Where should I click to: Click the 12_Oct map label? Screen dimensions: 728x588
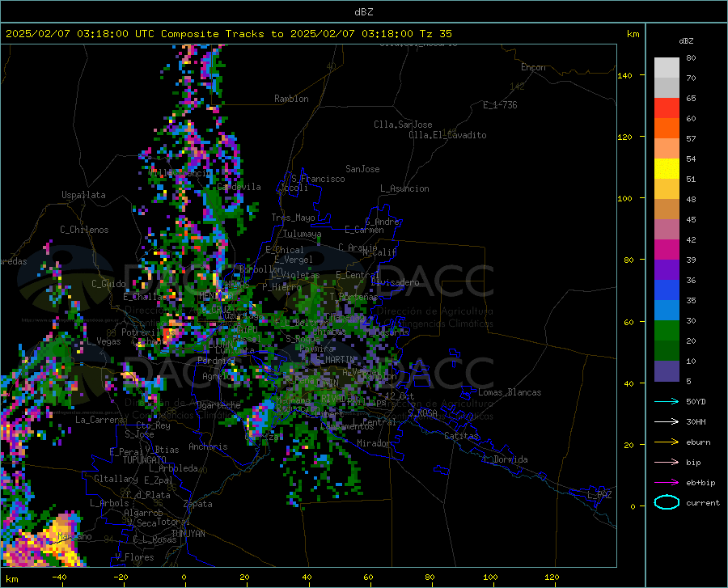pos(400,396)
